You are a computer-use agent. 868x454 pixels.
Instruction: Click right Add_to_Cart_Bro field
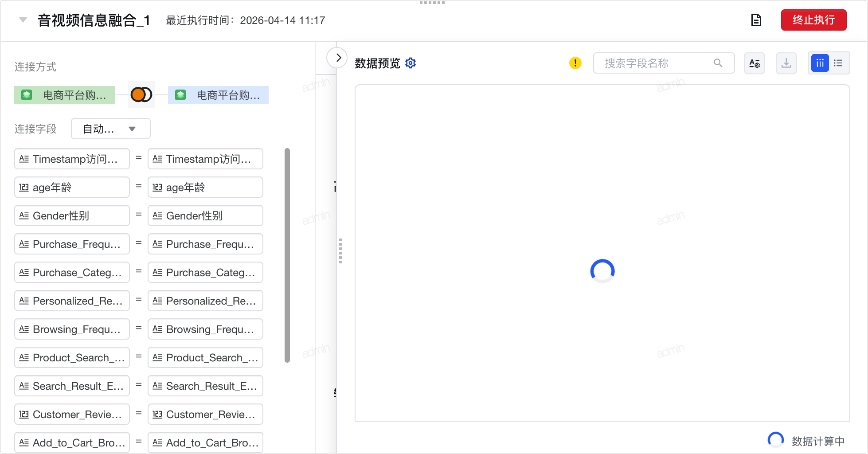205,442
